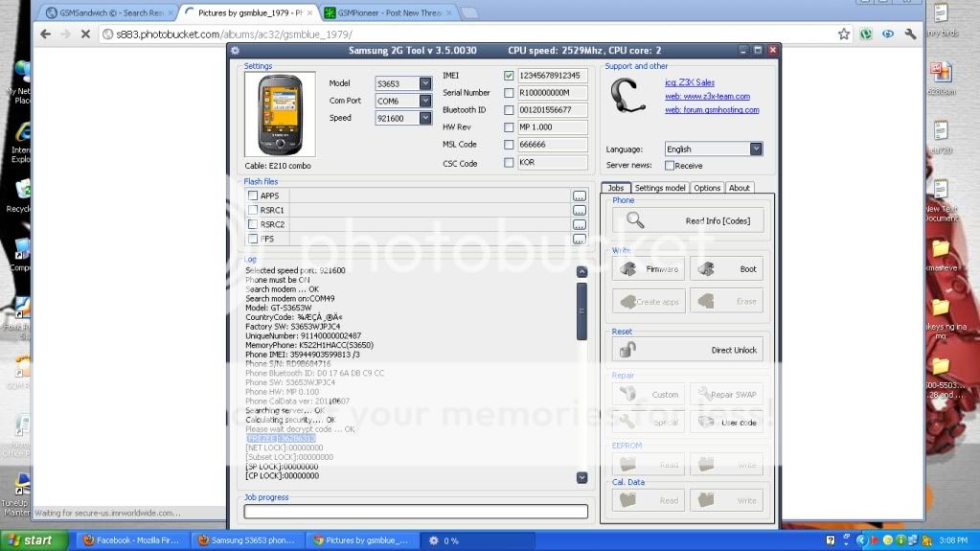Screen dimensions: 980x551
Task: Click the browser stop loading icon
Action: coord(84,34)
